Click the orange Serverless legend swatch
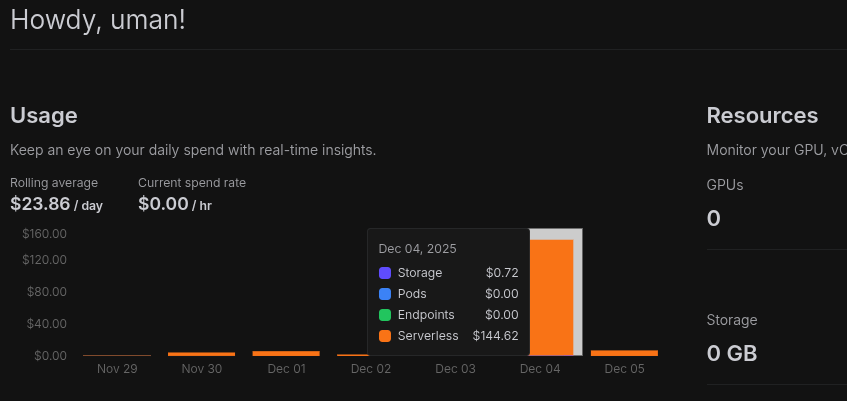The width and height of the screenshot is (847, 401). pyautogui.click(x=385, y=336)
